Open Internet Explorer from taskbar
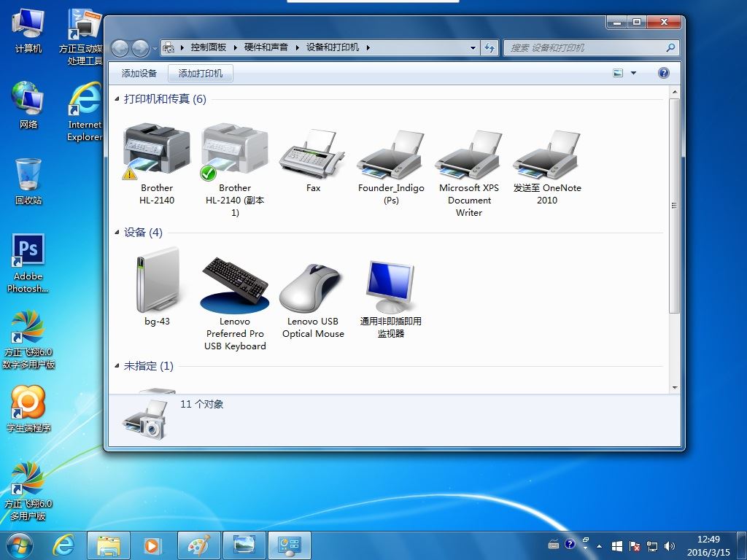 (x=64, y=545)
